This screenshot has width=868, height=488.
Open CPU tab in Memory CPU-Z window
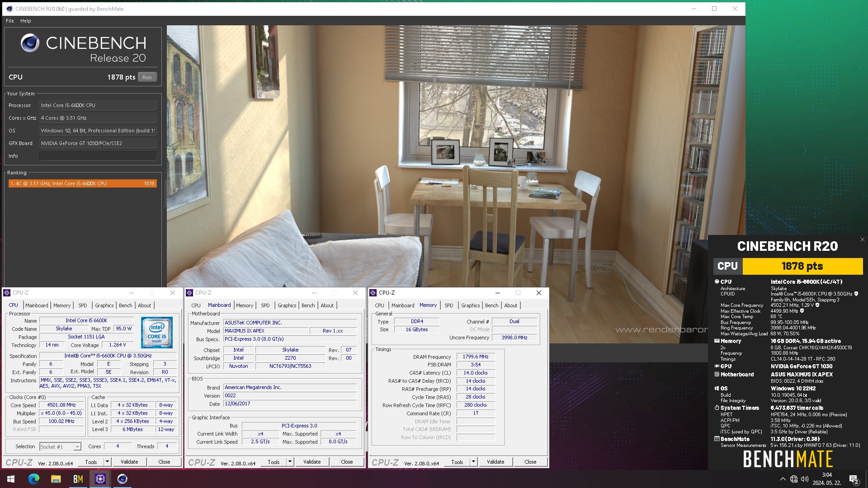pos(380,305)
